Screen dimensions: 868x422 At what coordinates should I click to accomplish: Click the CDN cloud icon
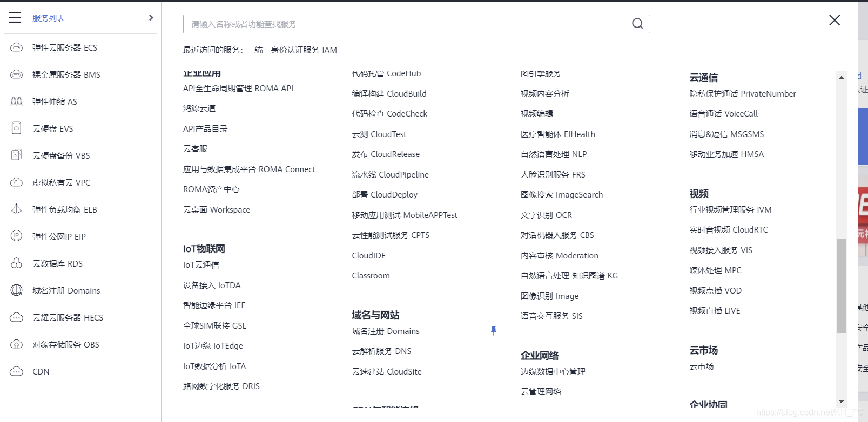pyautogui.click(x=17, y=371)
